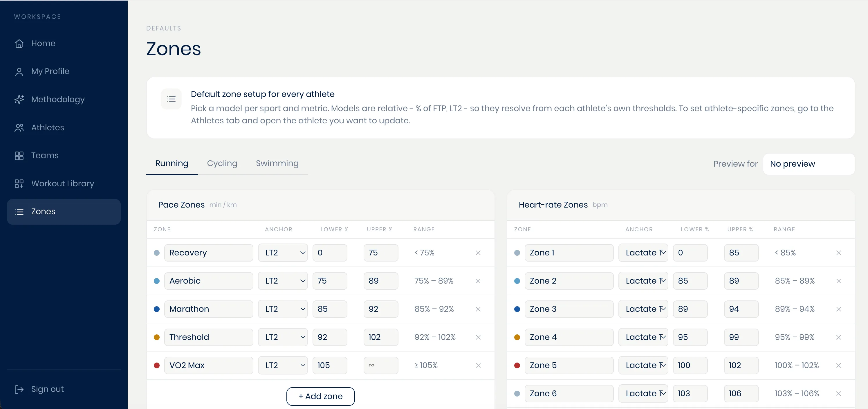Viewport: 868px width, 409px height.
Task: Remove heart-rate Zone 1 row
Action: [839, 253]
